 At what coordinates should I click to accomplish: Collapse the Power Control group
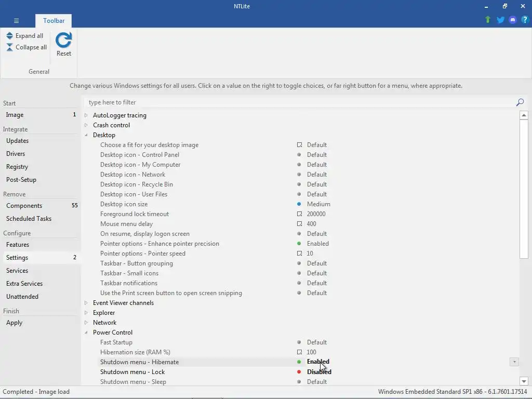coord(86,332)
